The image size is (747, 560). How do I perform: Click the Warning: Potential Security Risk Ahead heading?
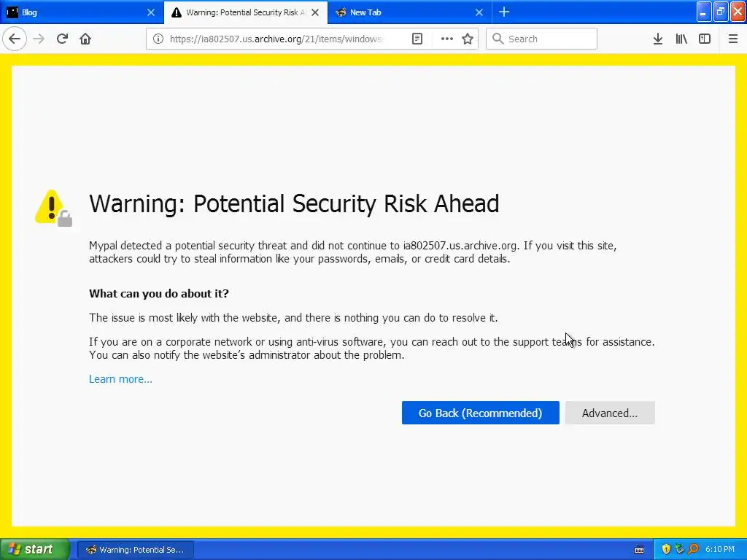[294, 204]
